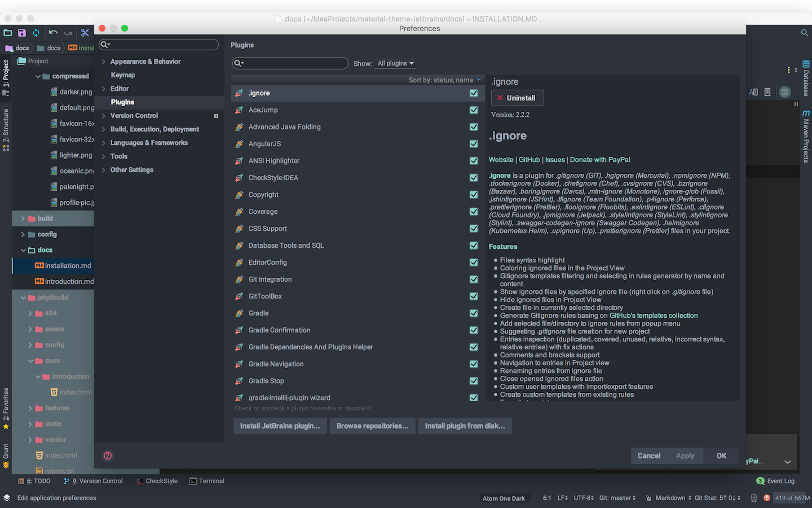This screenshot has width=812, height=508.
Task: Expand Build, Execution, Deployment arrow
Action: pos(104,129)
